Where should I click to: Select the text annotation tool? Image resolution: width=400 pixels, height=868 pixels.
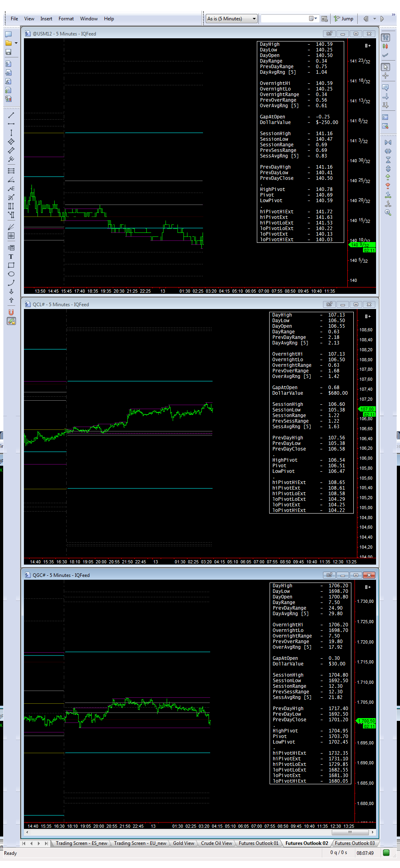(11, 256)
